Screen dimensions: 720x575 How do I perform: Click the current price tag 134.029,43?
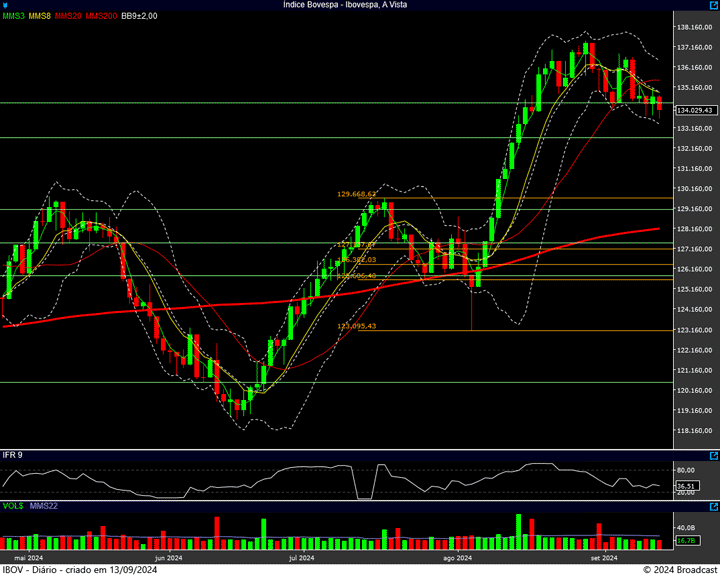point(696,110)
